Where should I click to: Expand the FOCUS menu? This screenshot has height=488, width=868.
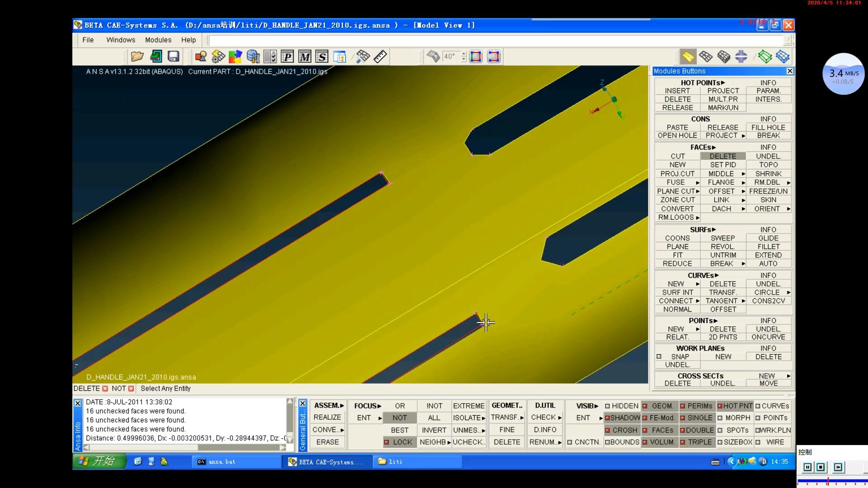367,406
